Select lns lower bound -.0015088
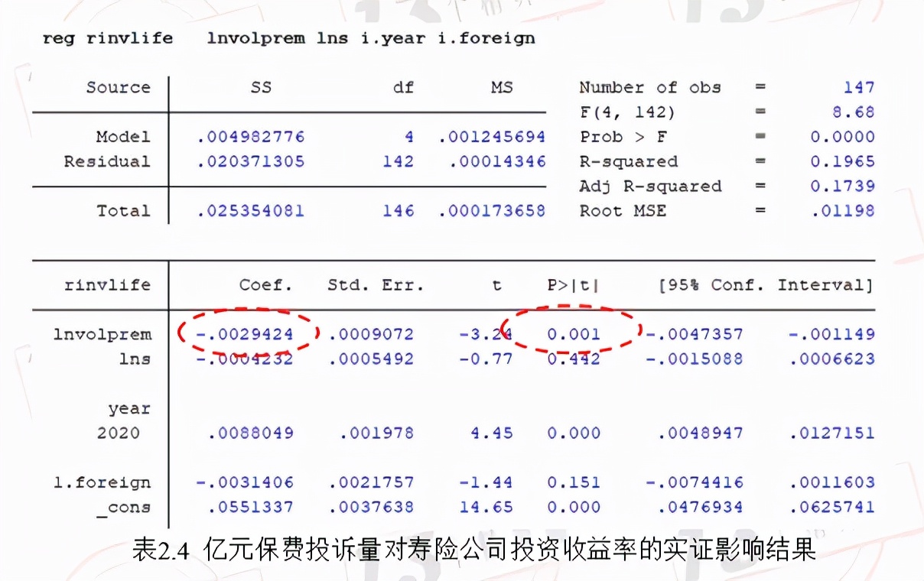The width and height of the screenshot is (924, 581). [x=694, y=359]
